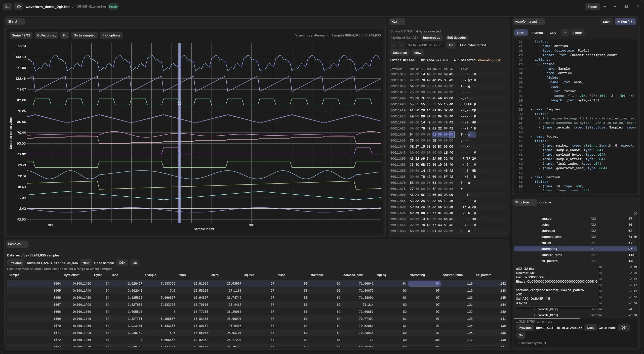The image size is (644, 354).
Task: Click info icon in Structure panel
Action: (635, 213)
